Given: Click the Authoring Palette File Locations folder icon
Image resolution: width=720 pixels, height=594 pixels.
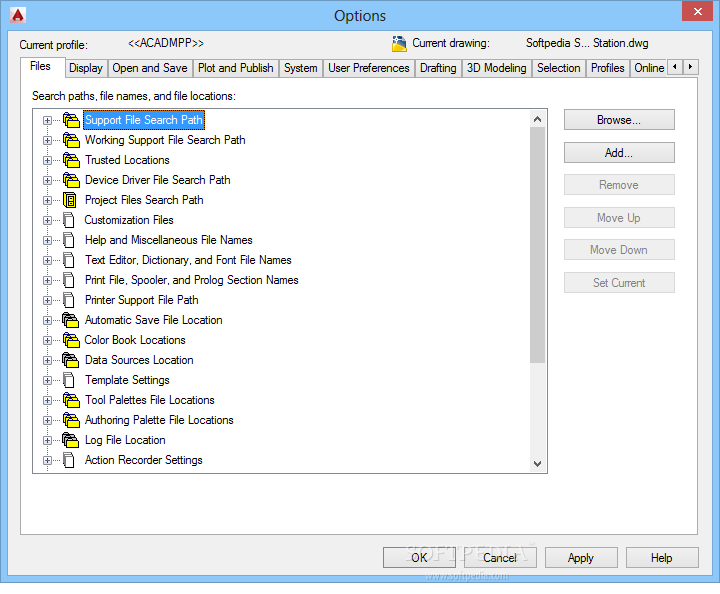Looking at the screenshot, I should click(71, 420).
